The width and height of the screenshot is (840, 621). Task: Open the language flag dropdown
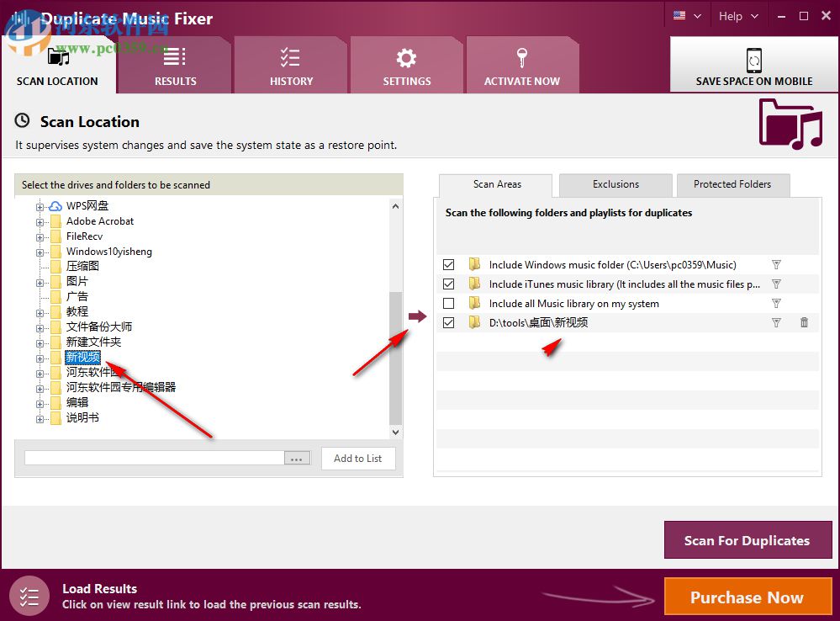(687, 16)
